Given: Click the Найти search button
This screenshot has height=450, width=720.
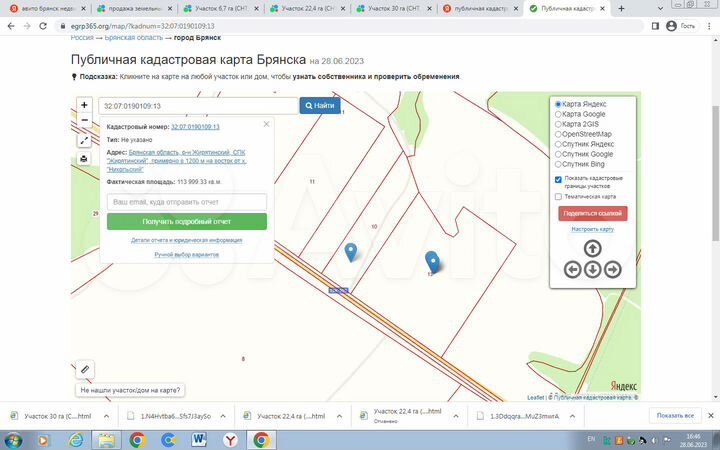Looking at the screenshot, I should point(320,106).
